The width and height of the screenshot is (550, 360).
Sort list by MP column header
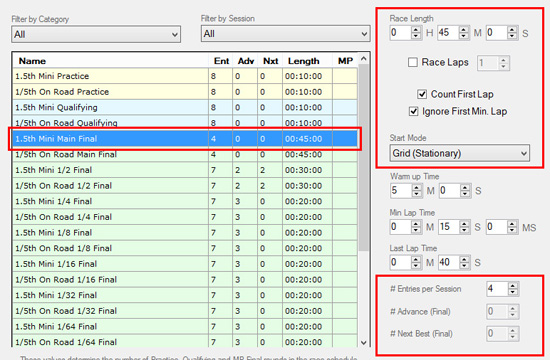[x=345, y=61]
